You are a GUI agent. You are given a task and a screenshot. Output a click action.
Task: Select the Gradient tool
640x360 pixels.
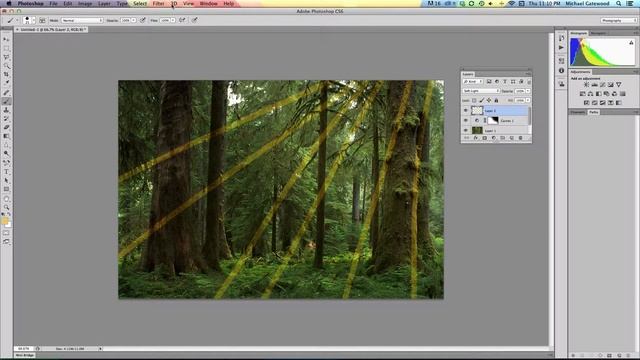[6, 136]
